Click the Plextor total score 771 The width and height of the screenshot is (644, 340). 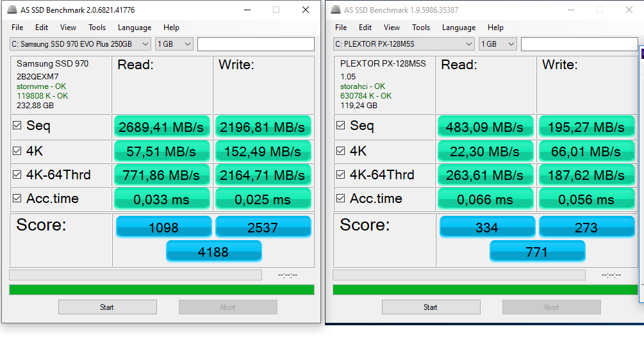(x=537, y=251)
